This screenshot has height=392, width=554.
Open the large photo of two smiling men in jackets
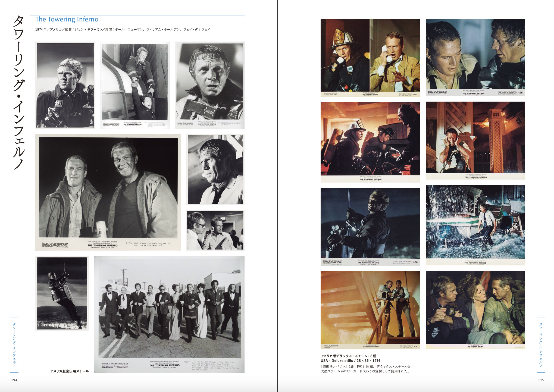click(108, 192)
